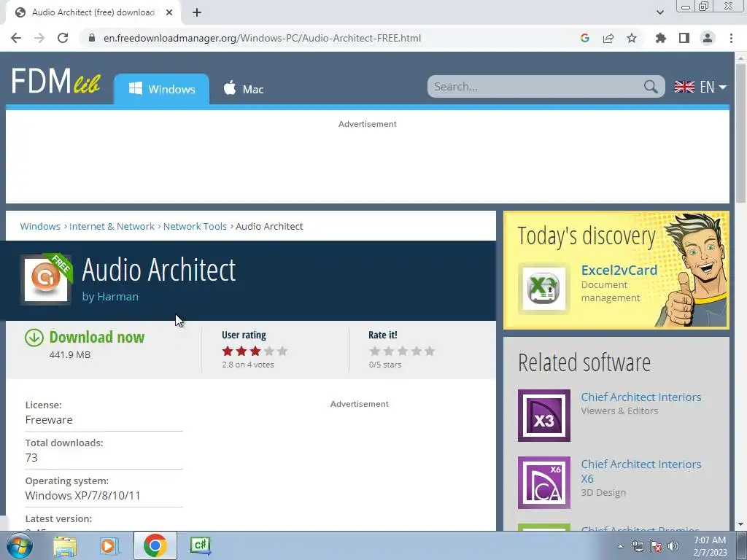Open Network Tools breadcrumb
Image resolution: width=747 pixels, height=560 pixels.
click(x=195, y=226)
